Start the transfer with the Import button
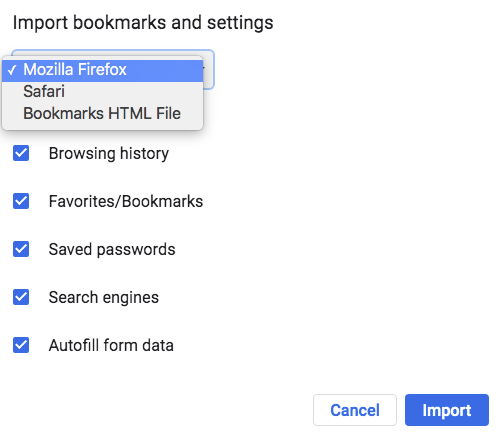The width and height of the screenshot is (498, 435). 447,410
